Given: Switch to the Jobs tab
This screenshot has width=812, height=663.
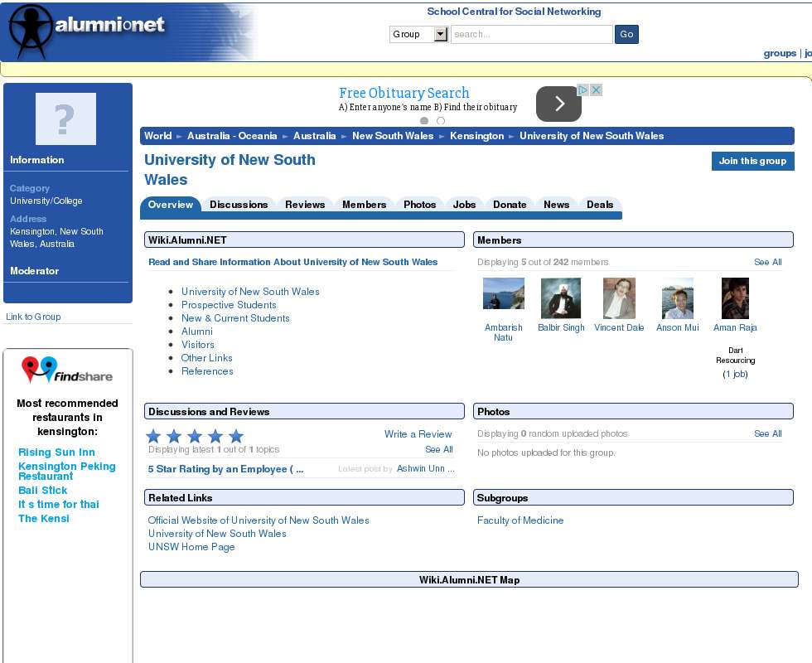Looking at the screenshot, I should [x=464, y=205].
